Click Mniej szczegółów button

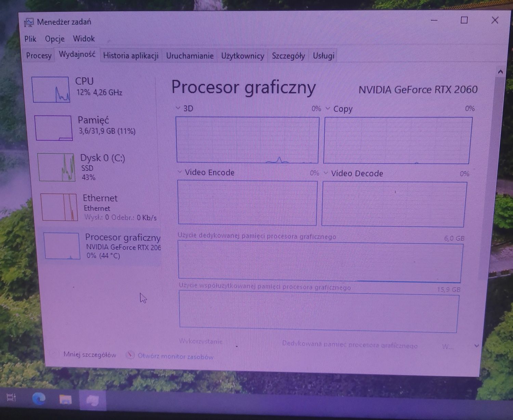[90, 355]
